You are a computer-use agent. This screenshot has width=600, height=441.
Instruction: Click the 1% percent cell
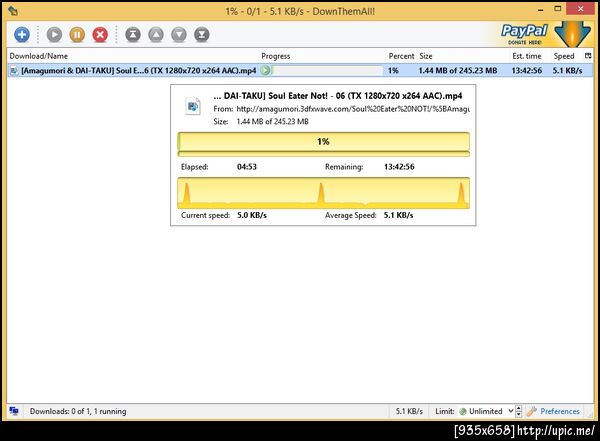point(393,70)
